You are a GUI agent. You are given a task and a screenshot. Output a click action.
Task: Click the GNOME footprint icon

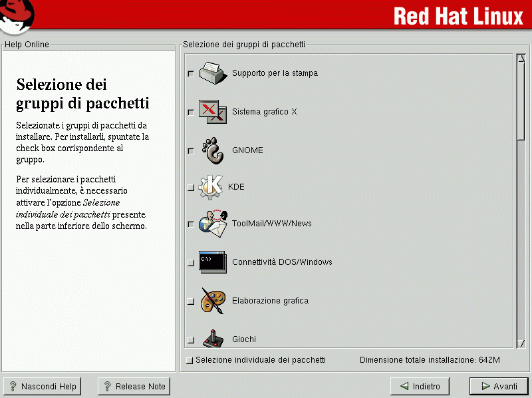pyautogui.click(x=213, y=150)
